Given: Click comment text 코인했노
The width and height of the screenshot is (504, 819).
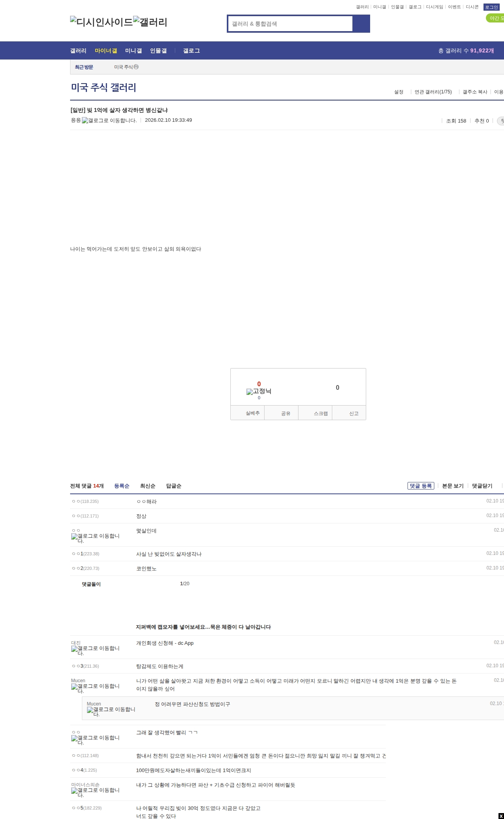Looking at the screenshot, I should 146,569.
